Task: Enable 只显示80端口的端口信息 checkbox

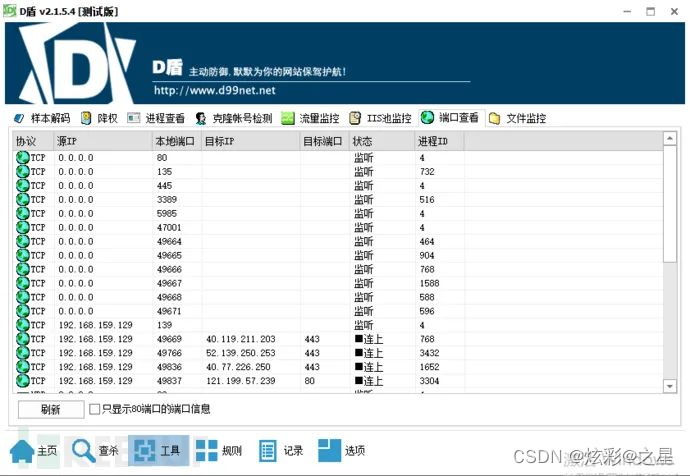Action: pyautogui.click(x=94, y=409)
